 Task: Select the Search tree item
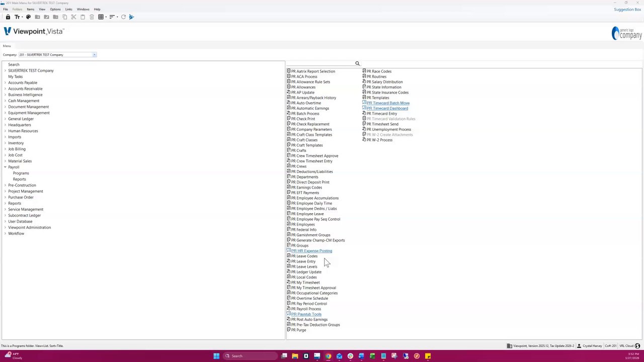pyautogui.click(x=14, y=64)
